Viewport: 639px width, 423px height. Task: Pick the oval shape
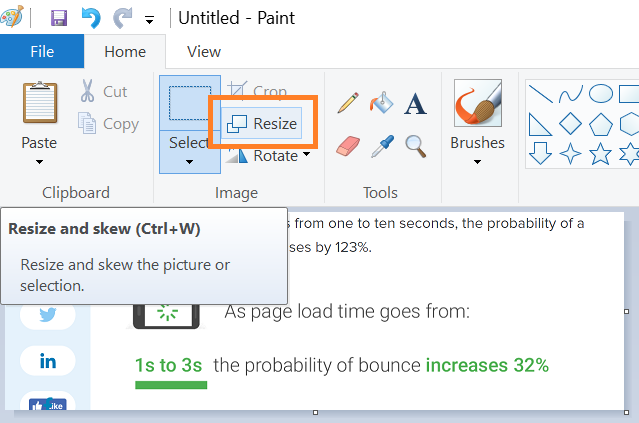coord(601,93)
